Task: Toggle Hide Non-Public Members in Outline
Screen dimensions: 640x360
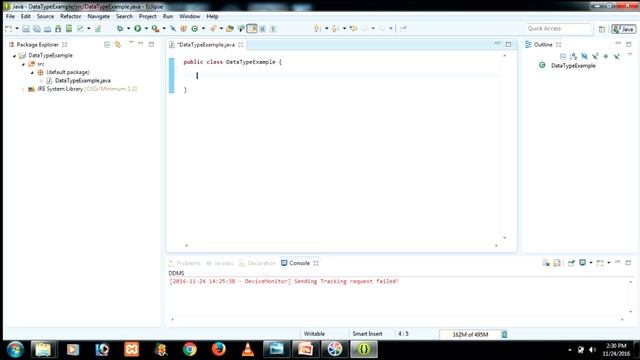Action: 606,56
